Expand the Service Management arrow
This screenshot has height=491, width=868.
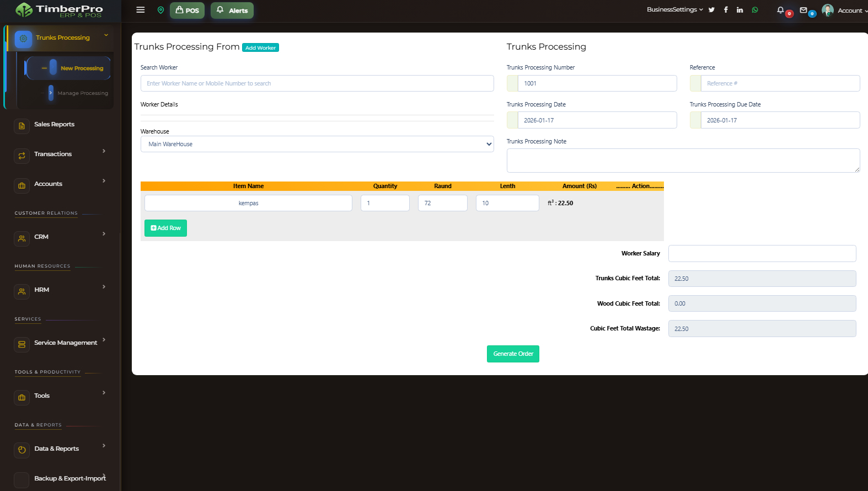pos(104,340)
